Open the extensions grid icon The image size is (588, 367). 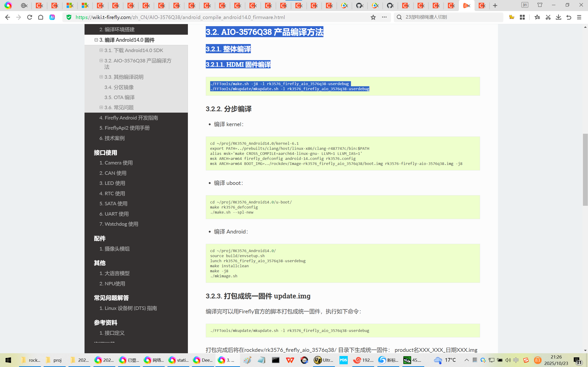point(522,17)
